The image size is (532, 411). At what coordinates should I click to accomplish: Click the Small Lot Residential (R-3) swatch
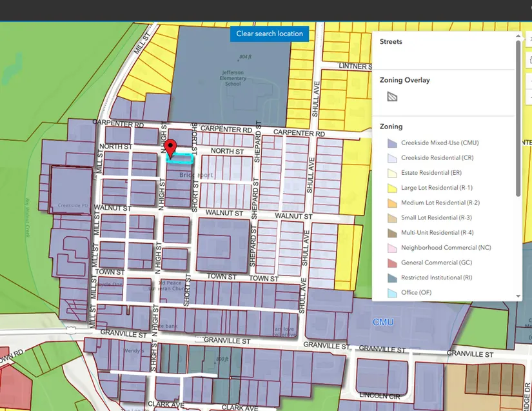tap(392, 218)
